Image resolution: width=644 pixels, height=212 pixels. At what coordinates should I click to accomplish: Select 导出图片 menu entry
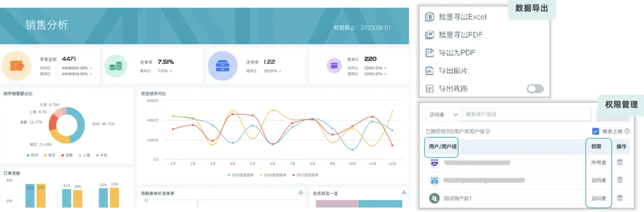pyautogui.click(x=453, y=71)
